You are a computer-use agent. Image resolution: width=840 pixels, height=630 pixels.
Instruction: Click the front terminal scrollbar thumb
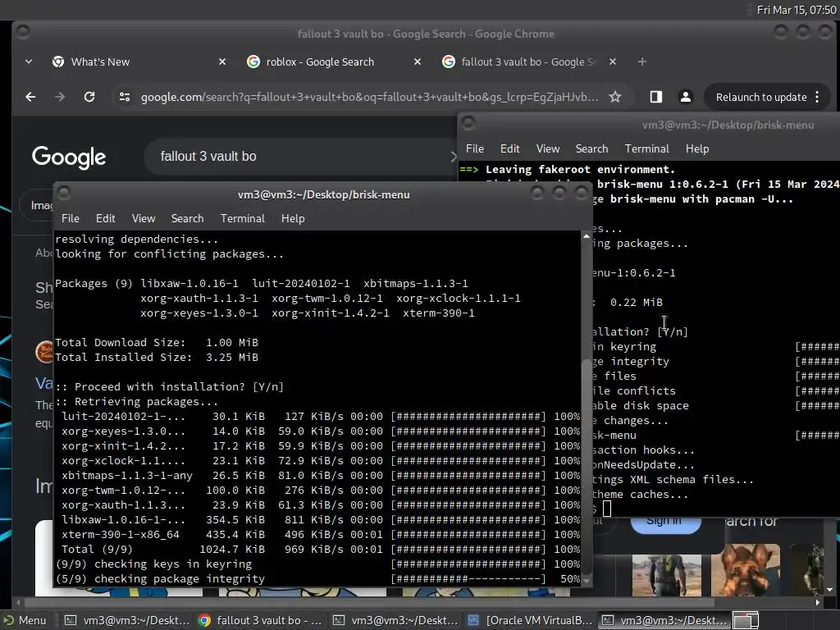pos(587,466)
